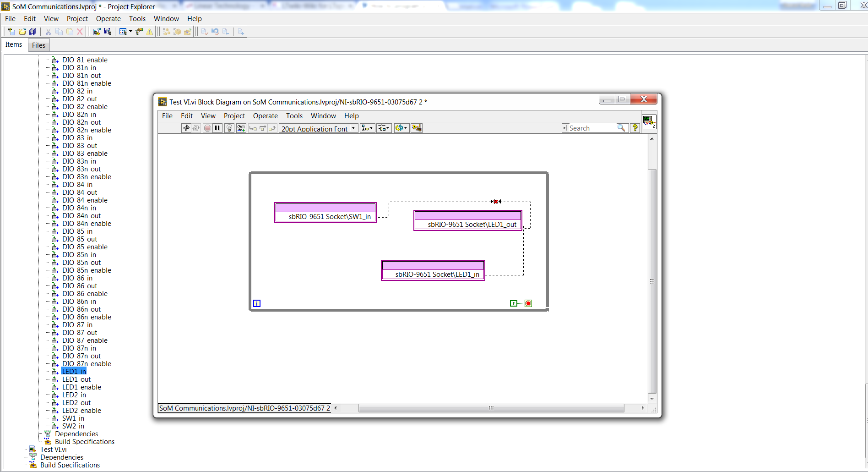
Task: Click Resolve Conflicts hand icon
Action: tap(139, 32)
